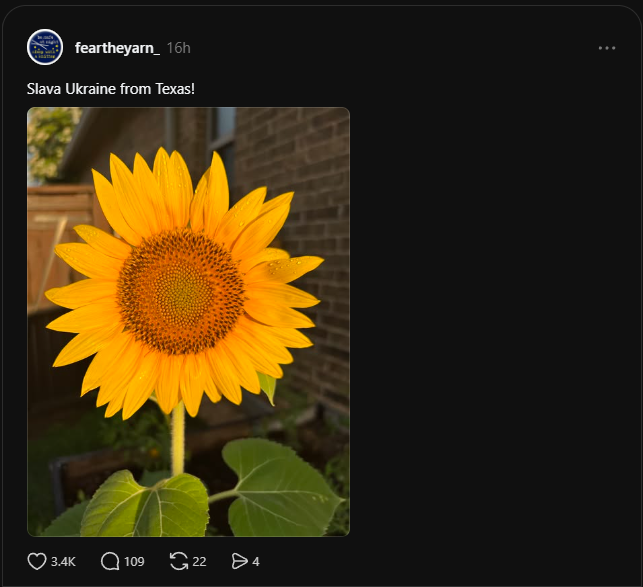The width and height of the screenshot is (643, 587).
Task: Open the three-dot more options menu
Action: click(607, 48)
